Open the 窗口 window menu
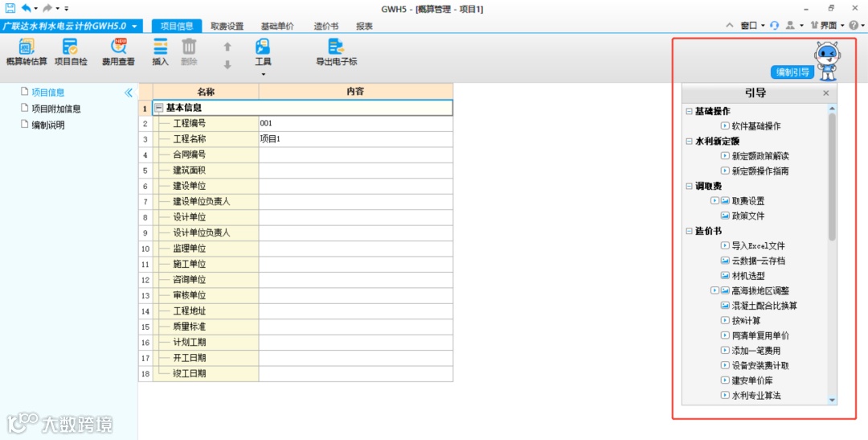Image resolution: width=868 pixels, height=440 pixels. 752,26
